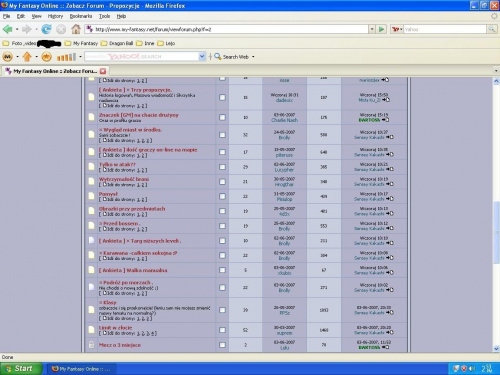The height and width of the screenshot is (375, 500).
Task: Tick the checkbox for Trzy propozycje topic
Action: pos(222,97)
